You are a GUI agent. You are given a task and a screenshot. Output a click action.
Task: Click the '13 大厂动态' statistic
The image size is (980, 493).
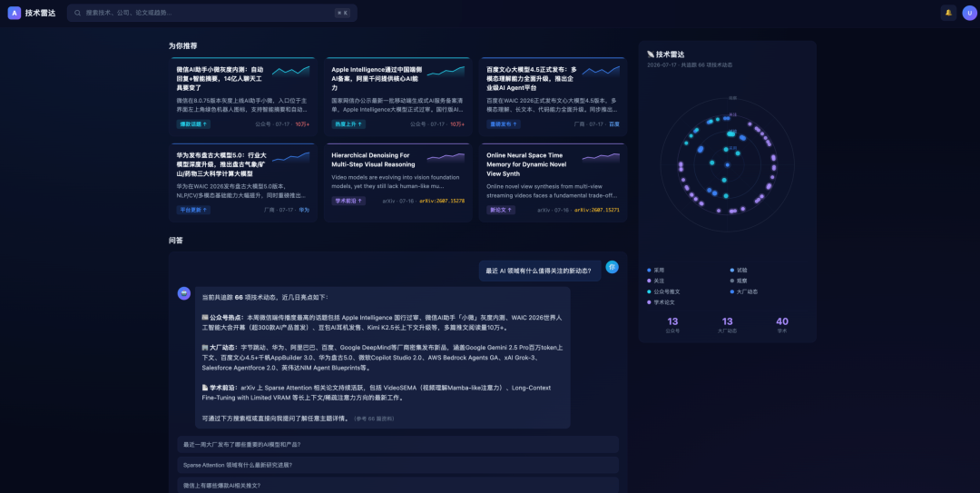pyautogui.click(x=727, y=325)
